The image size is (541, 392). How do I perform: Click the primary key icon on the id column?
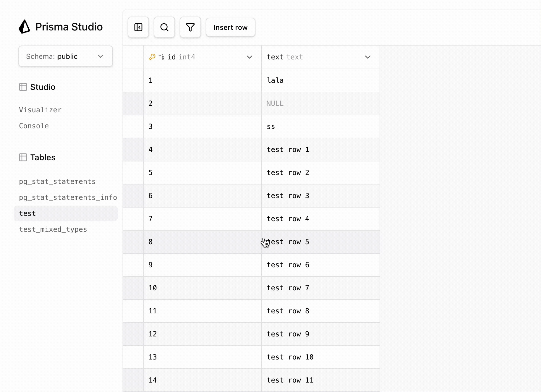[x=152, y=57]
